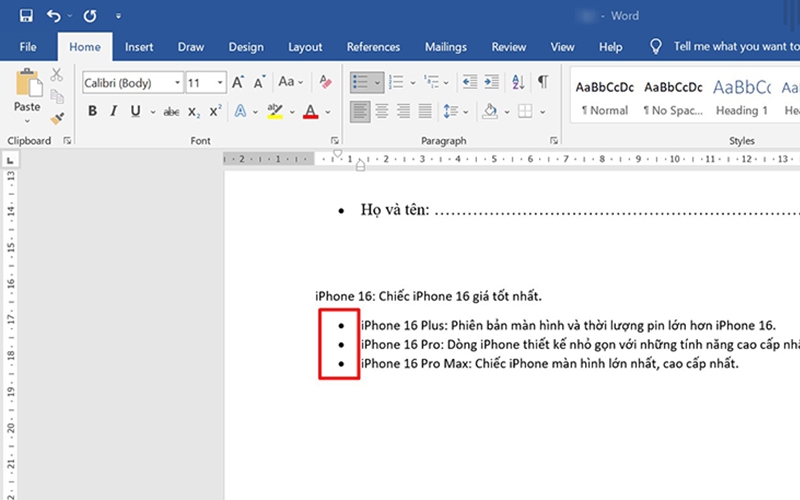Toggle Subscript formatting
The image size is (800, 500).
(194, 112)
